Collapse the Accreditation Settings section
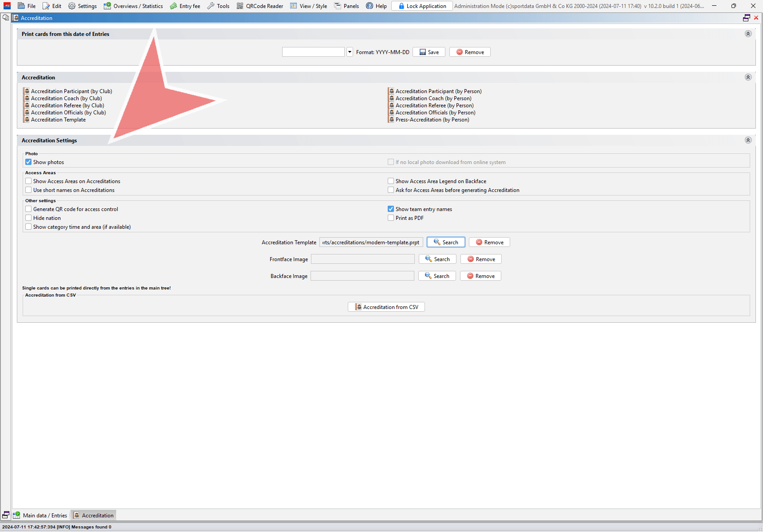The image size is (763, 532). click(748, 140)
